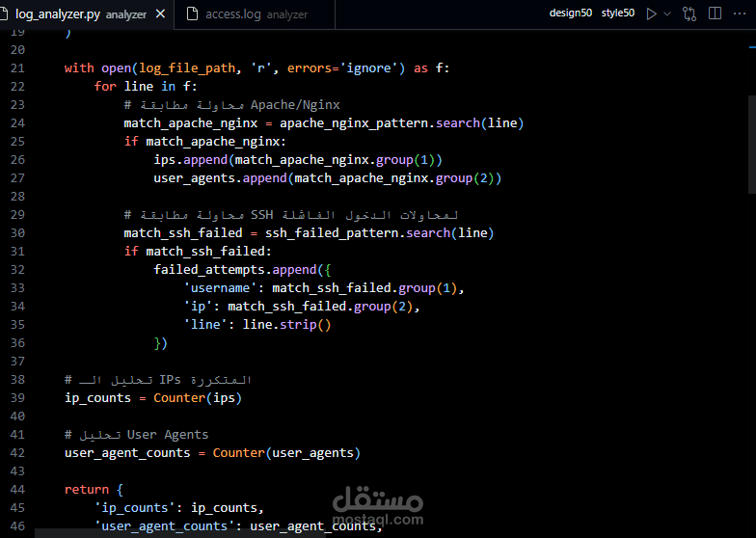The width and height of the screenshot is (756, 538).
Task: Click 'Counter(ips)' on line 39
Action: click(x=198, y=397)
